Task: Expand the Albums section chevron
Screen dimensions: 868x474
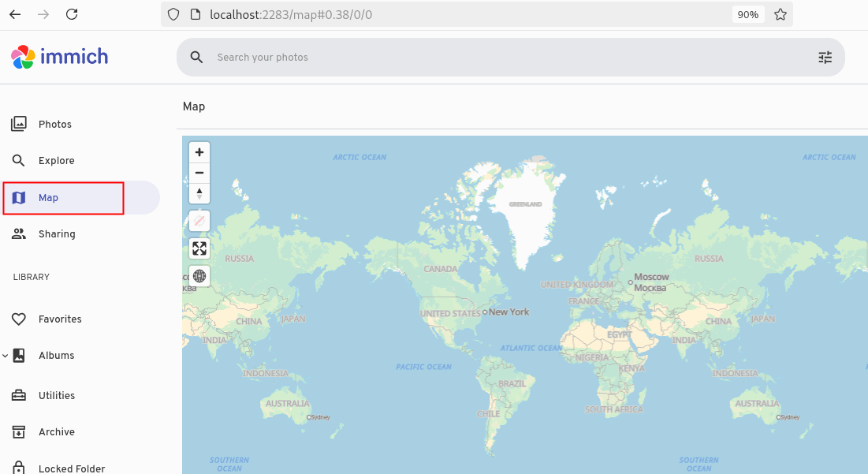Action: pos(6,356)
